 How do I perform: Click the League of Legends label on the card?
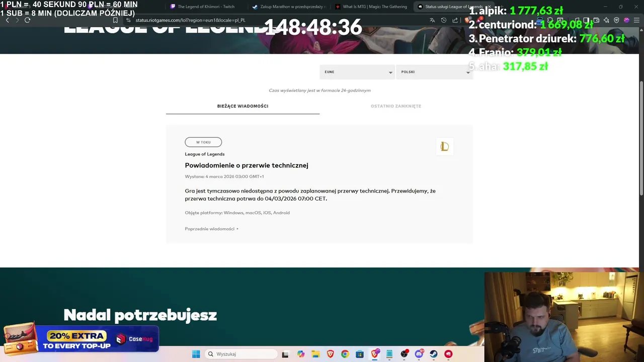click(205, 154)
